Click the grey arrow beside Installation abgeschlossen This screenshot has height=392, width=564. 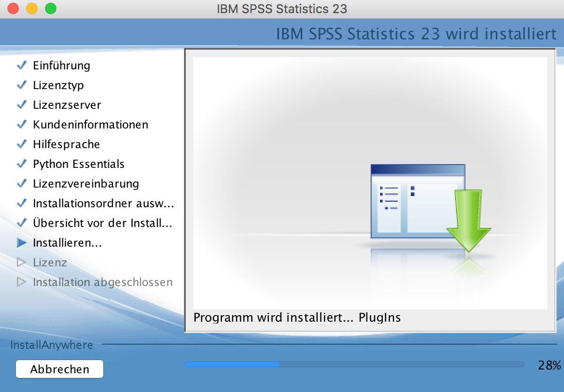(x=22, y=282)
